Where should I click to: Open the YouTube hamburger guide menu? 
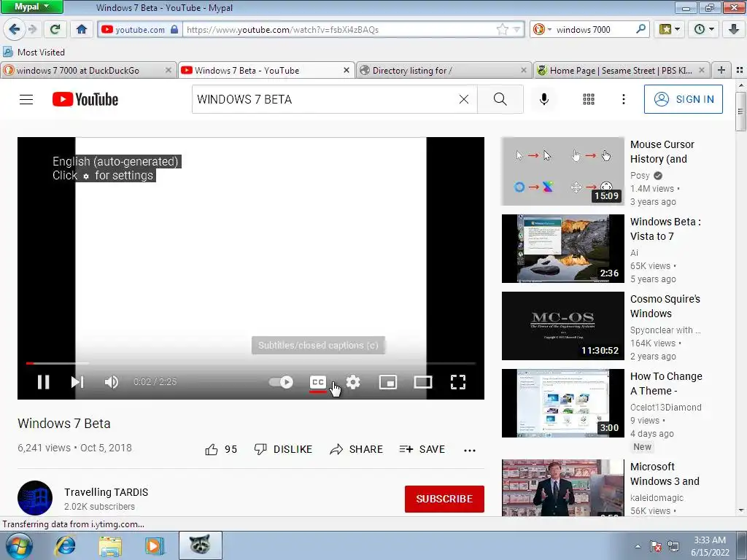pyautogui.click(x=26, y=99)
